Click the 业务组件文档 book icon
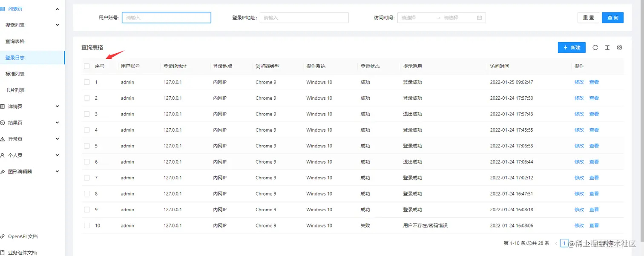The height and width of the screenshot is (256, 644). (3, 252)
